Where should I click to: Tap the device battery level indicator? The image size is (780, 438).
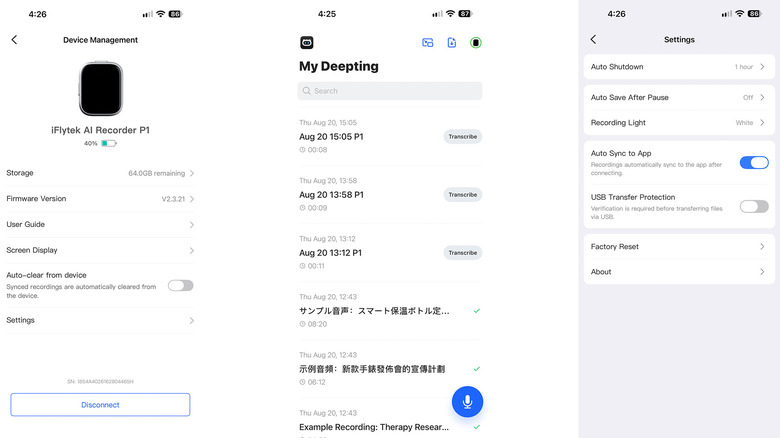coord(108,143)
